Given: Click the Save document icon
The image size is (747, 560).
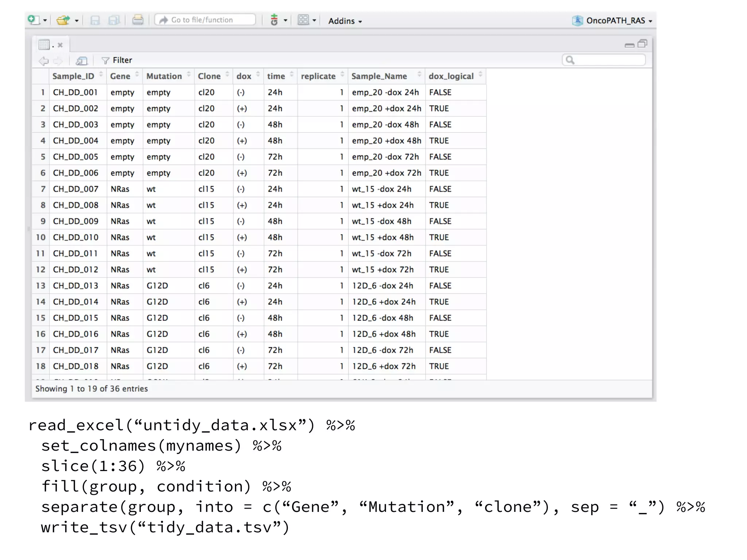Looking at the screenshot, I should (95, 20).
